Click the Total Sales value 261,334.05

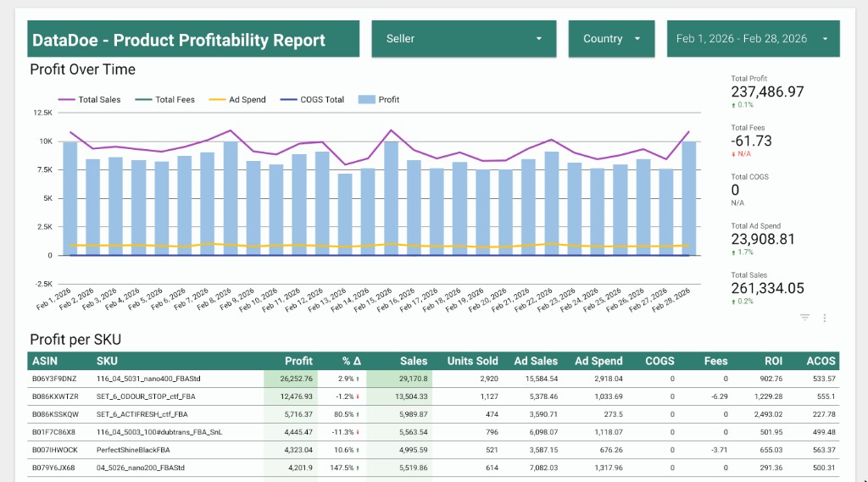pos(767,288)
